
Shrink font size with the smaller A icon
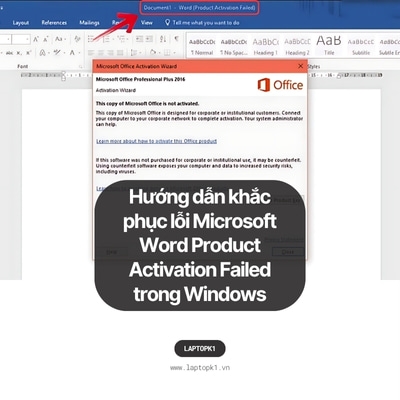click(46, 39)
